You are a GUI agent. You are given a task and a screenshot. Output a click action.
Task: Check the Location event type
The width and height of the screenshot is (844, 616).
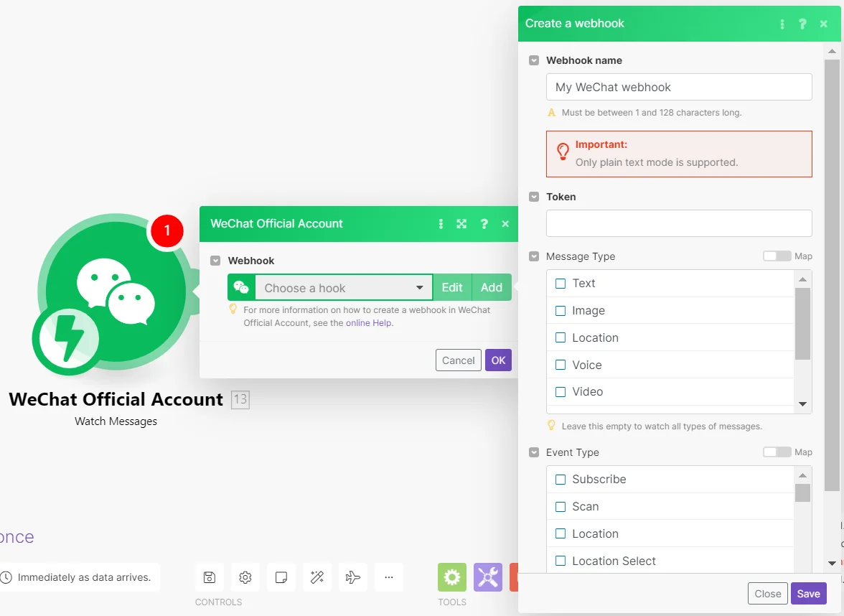click(x=561, y=533)
